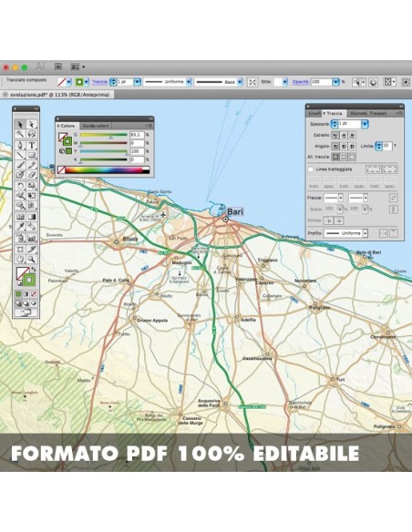Open the Traccia panel options menu
Viewport: 412px width, 532px height.
(x=399, y=113)
